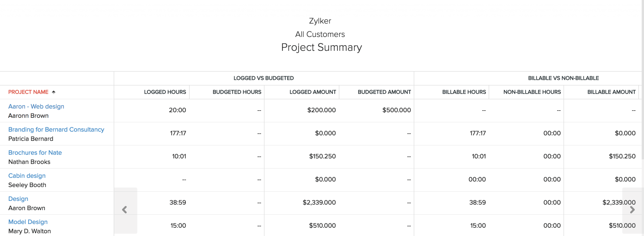Click the Budgeted Amount column header
The image size is (644, 236).
coord(384,92)
